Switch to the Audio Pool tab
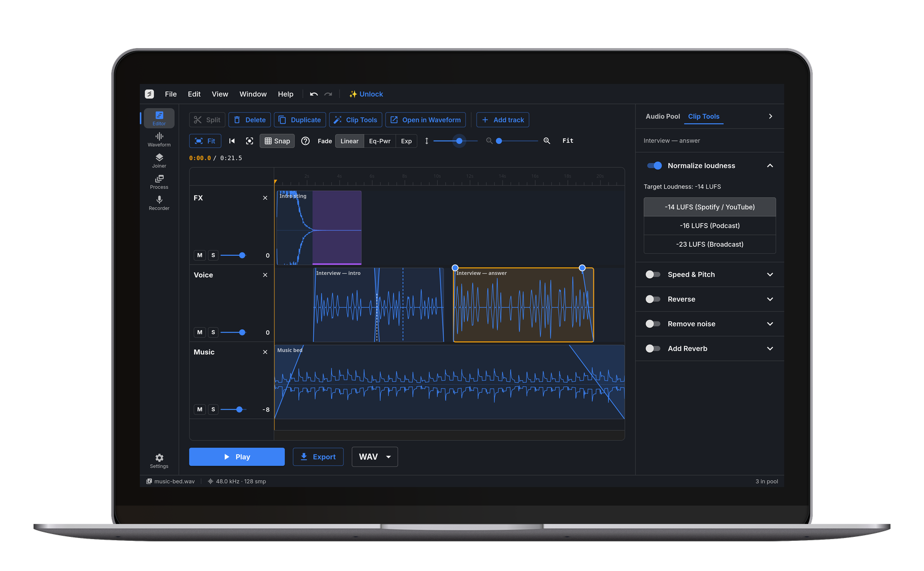This screenshot has height=571, width=924. [x=663, y=116]
